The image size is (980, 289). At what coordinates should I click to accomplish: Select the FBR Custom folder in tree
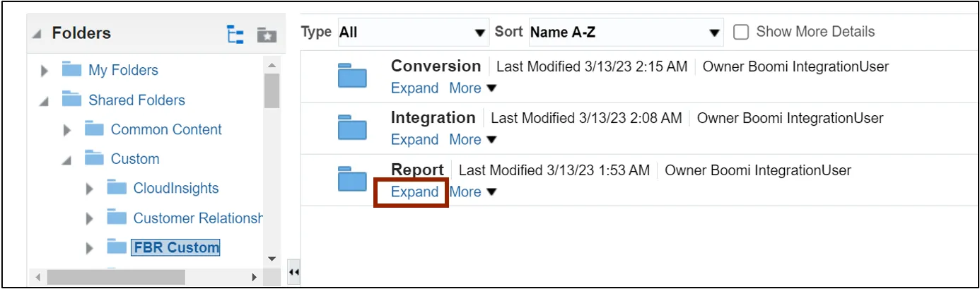tap(175, 247)
